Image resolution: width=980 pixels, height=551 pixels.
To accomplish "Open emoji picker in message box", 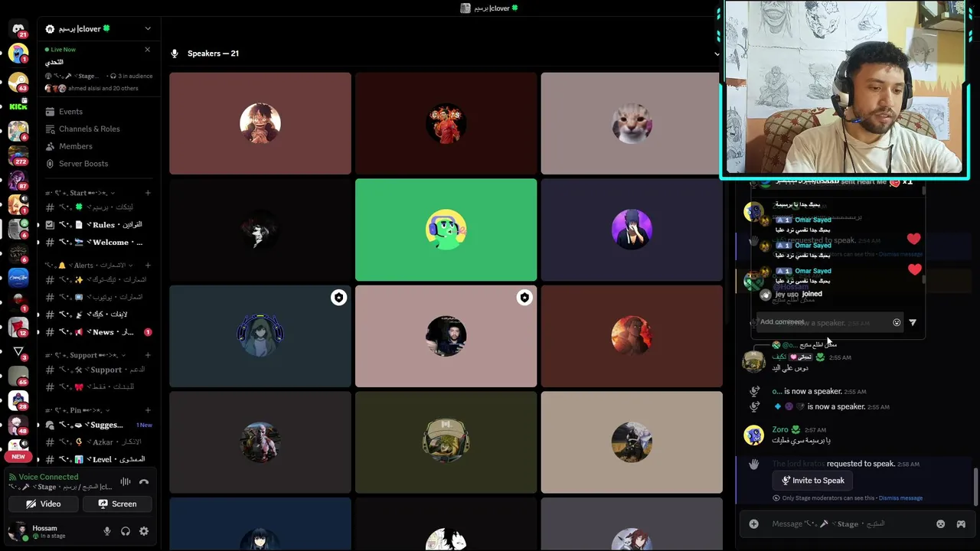I will 941,524.
